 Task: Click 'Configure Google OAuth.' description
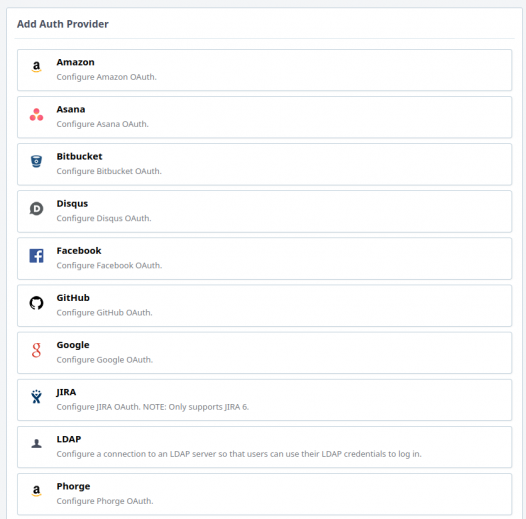point(105,360)
